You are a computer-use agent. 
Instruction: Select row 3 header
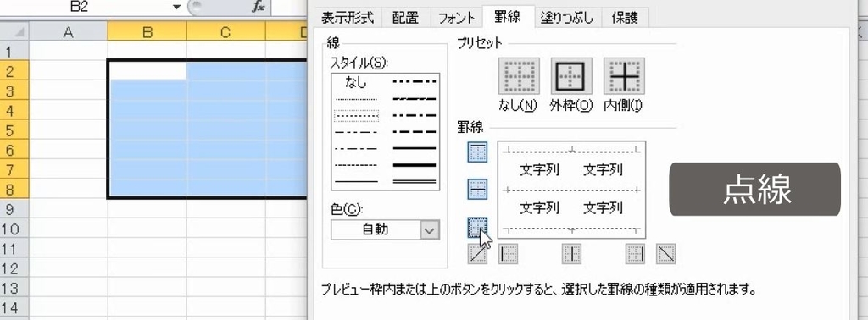[x=14, y=91]
